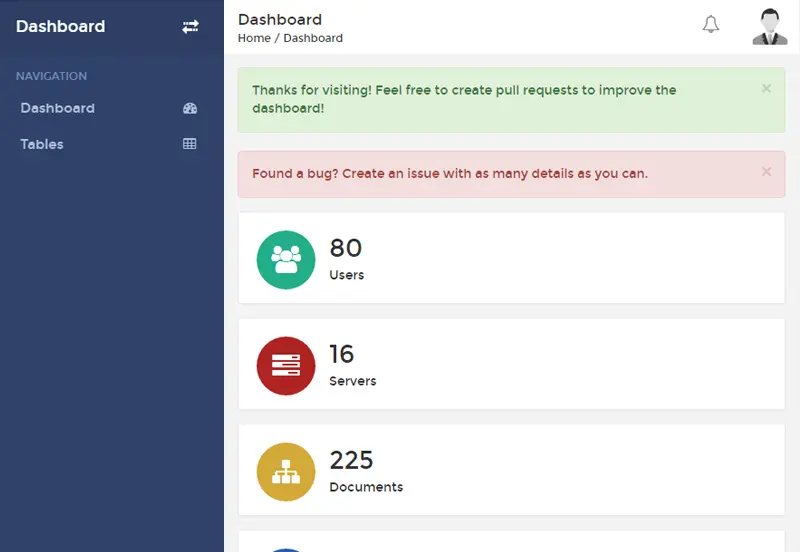Click the Dashboard gauge icon in navigation
The image size is (800, 552).
pyautogui.click(x=190, y=108)
